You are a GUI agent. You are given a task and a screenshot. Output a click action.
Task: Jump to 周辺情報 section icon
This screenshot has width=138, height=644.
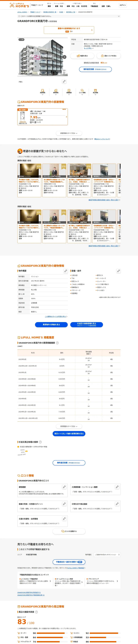pyautogui.click(x=95, y=92)
